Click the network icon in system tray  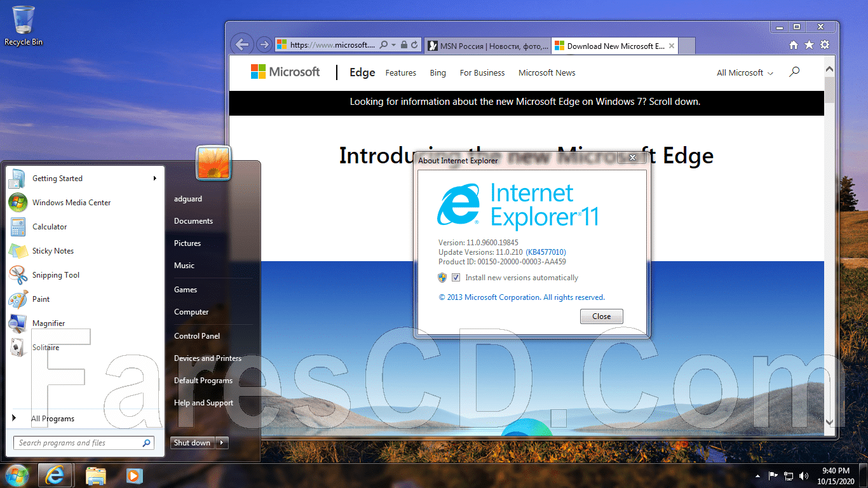pyautogui.click(x=789, y=475)
